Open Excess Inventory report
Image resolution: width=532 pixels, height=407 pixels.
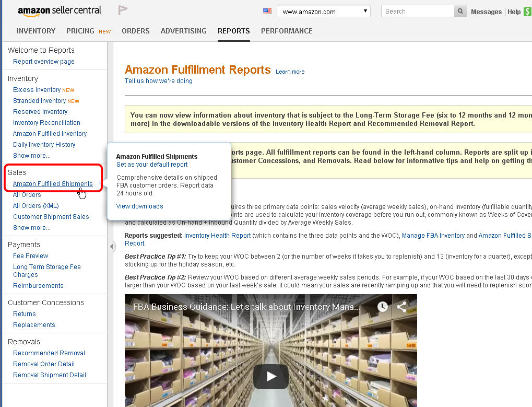point(37,90)
